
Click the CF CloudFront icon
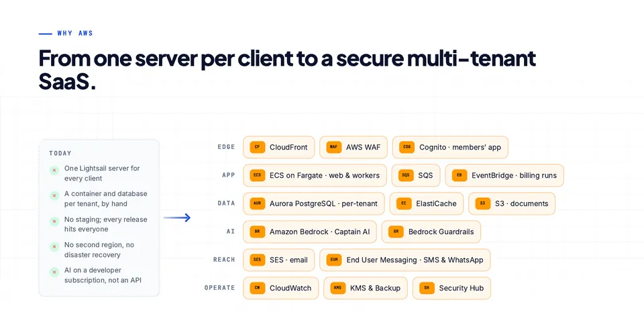point(257,147)
